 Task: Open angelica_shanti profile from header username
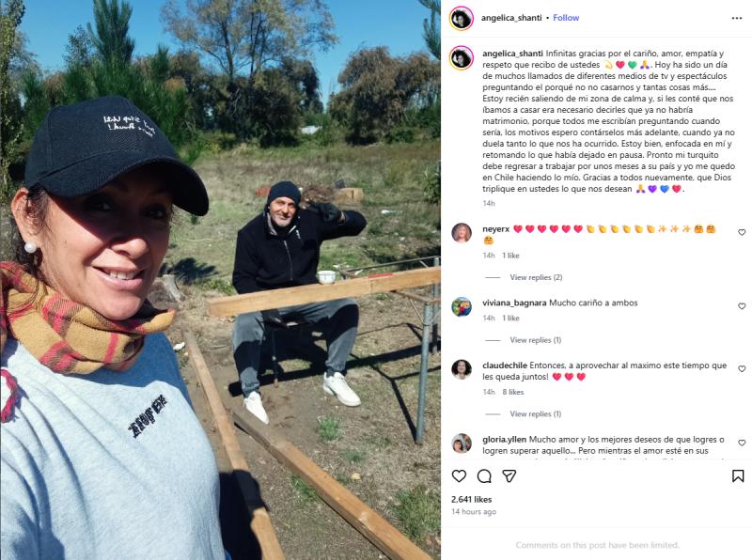click(x=511, y=18)
